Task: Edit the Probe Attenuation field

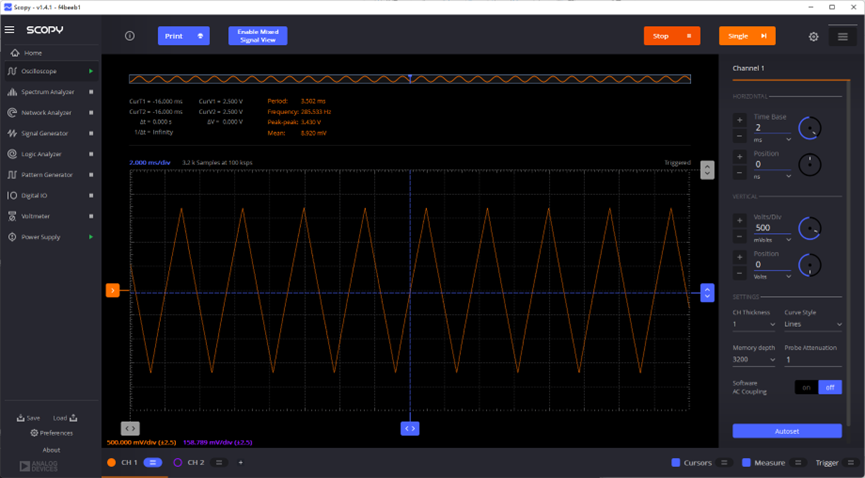Action: [x=813, y=360]
